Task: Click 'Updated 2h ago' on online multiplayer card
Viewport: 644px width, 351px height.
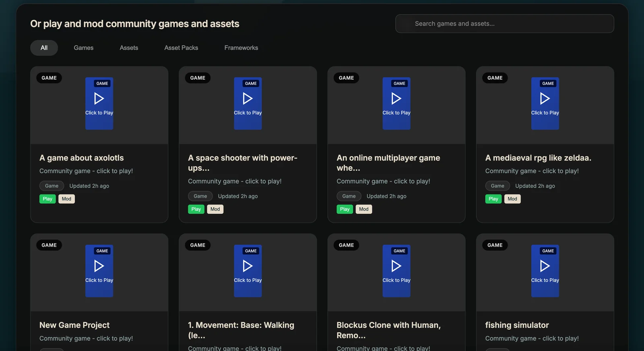Action: point(386,196)
